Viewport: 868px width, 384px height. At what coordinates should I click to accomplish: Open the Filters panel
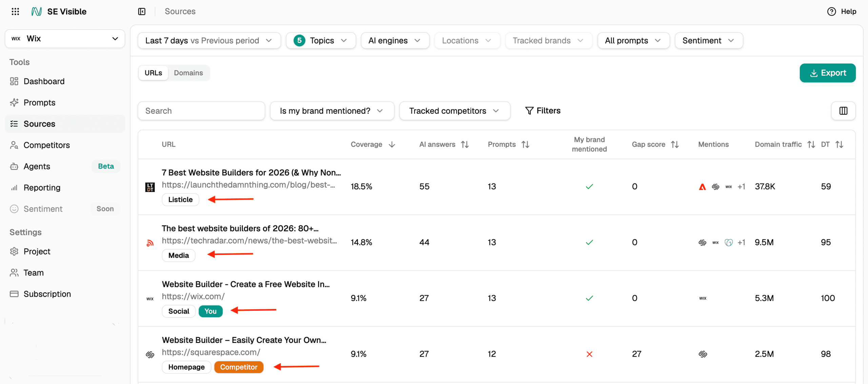coord(543,111)
